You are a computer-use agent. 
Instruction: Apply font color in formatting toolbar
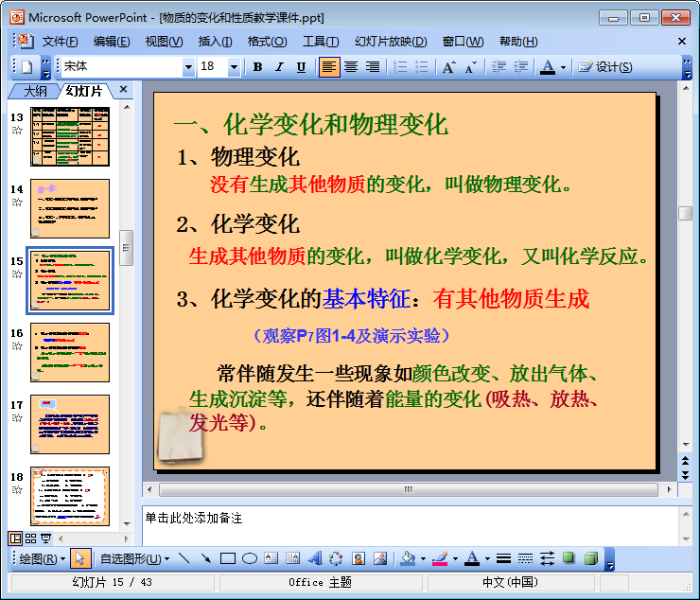[548, 67]
